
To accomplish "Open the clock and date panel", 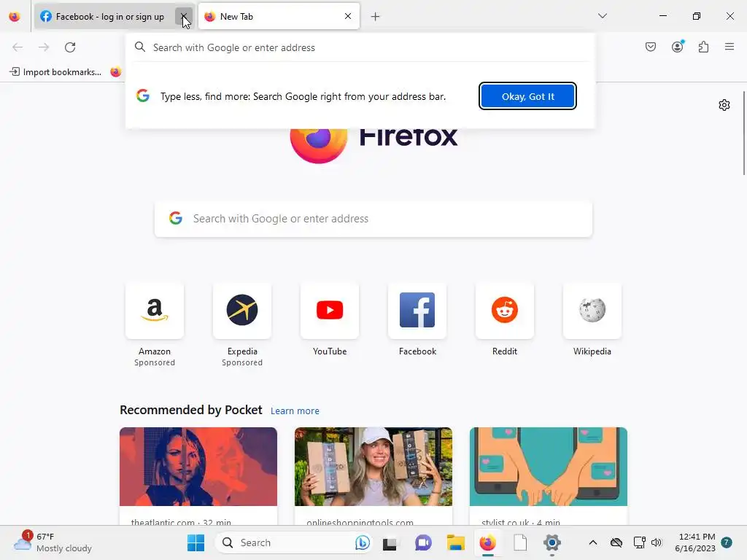I will 695,542.
